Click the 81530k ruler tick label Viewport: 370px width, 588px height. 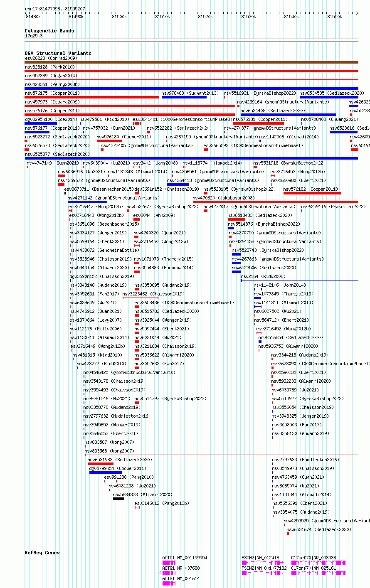(x=248, y=17)
